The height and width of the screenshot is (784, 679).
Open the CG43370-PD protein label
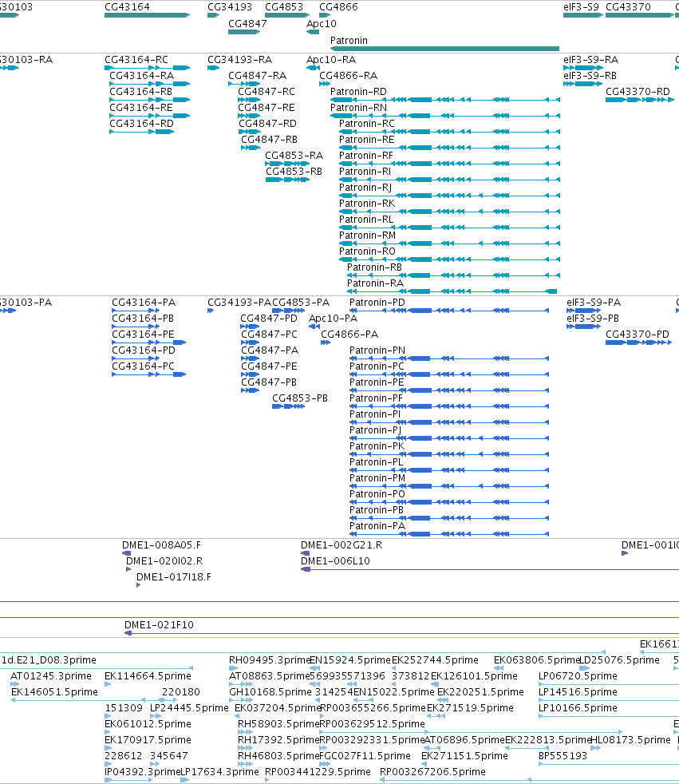(637, 335)
